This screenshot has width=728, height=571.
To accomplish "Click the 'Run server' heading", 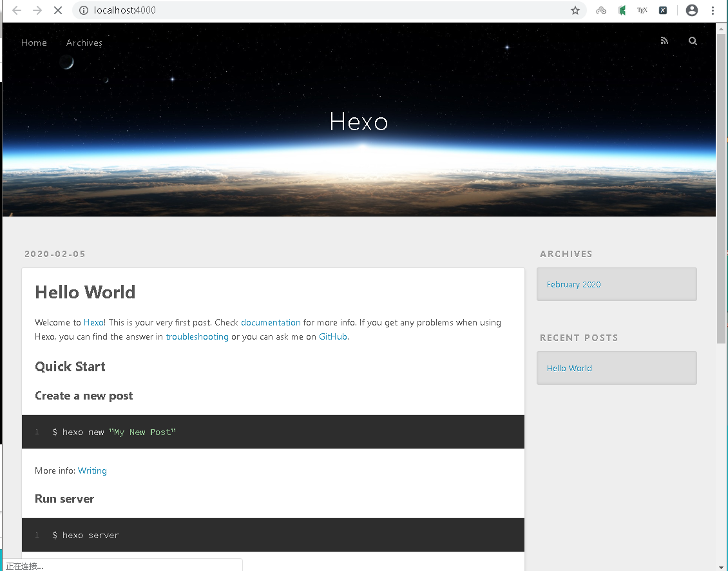I will click(64, 499).
